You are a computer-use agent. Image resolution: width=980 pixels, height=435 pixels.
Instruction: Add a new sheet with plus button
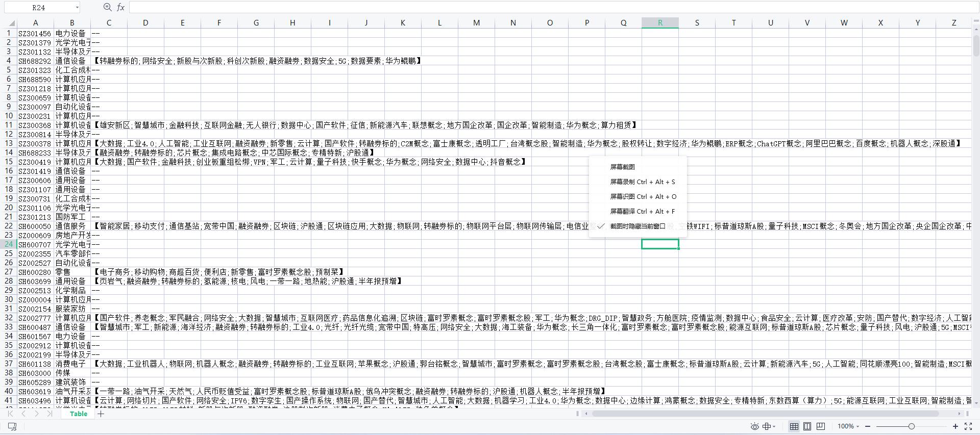point(101,414)
